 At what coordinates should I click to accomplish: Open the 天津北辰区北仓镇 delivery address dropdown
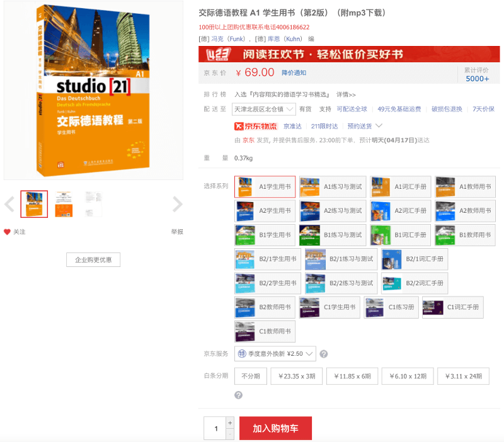(263, 109)
